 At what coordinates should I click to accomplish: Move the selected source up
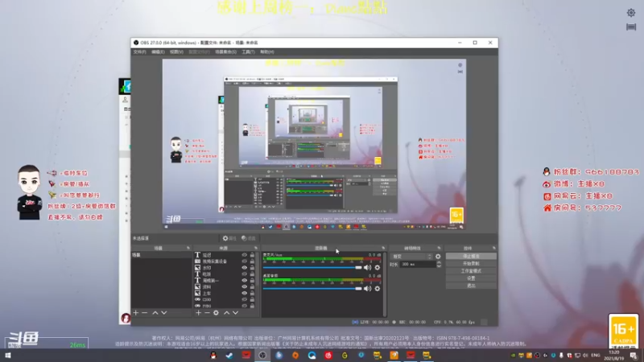(x=227, y=313)
